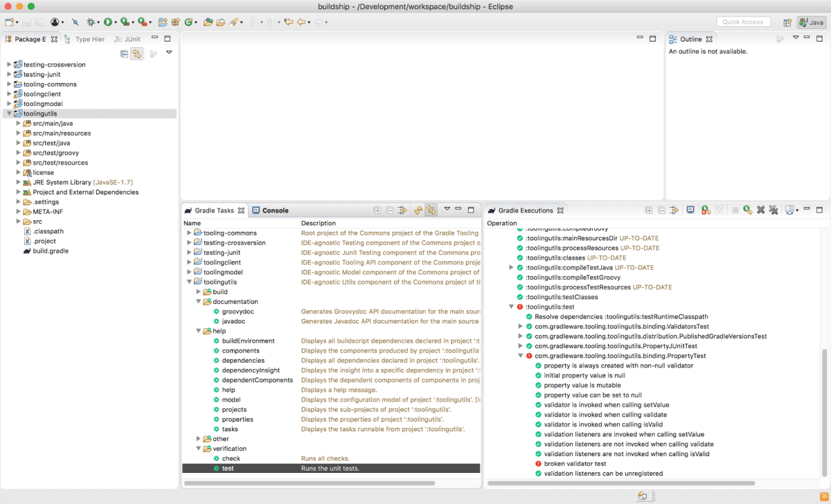Expand the build task group
The image size is (831, 504).
(x=199, y=291)
